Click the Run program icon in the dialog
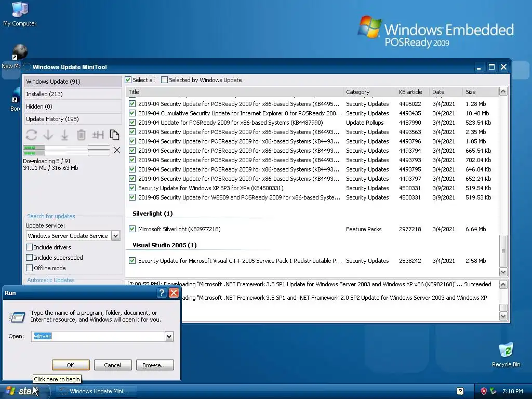532x399 pixels. tap(17, 317)
